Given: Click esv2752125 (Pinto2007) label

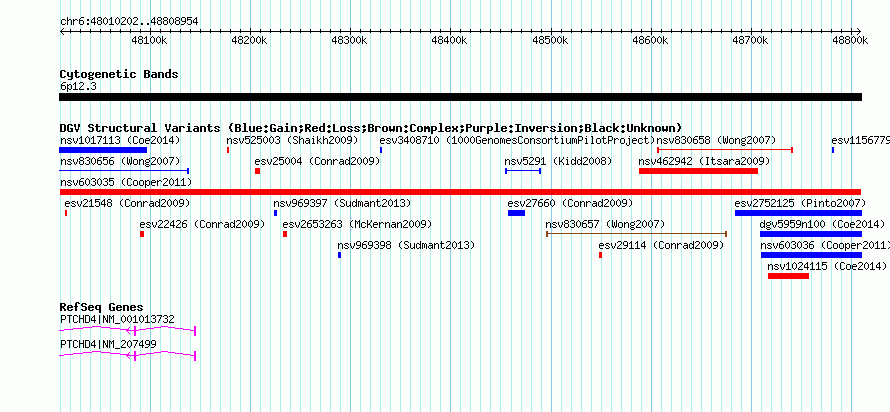Looking at the screenshot, I should pyautogui.click(x=800, y=203).
